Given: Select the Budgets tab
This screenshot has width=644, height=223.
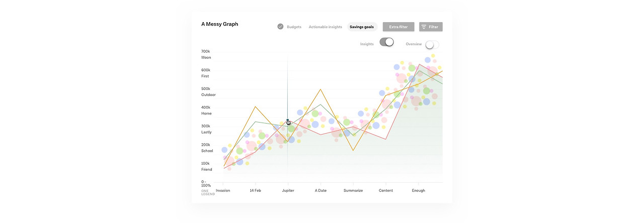Looking at the screenshot, I should 294,27.
